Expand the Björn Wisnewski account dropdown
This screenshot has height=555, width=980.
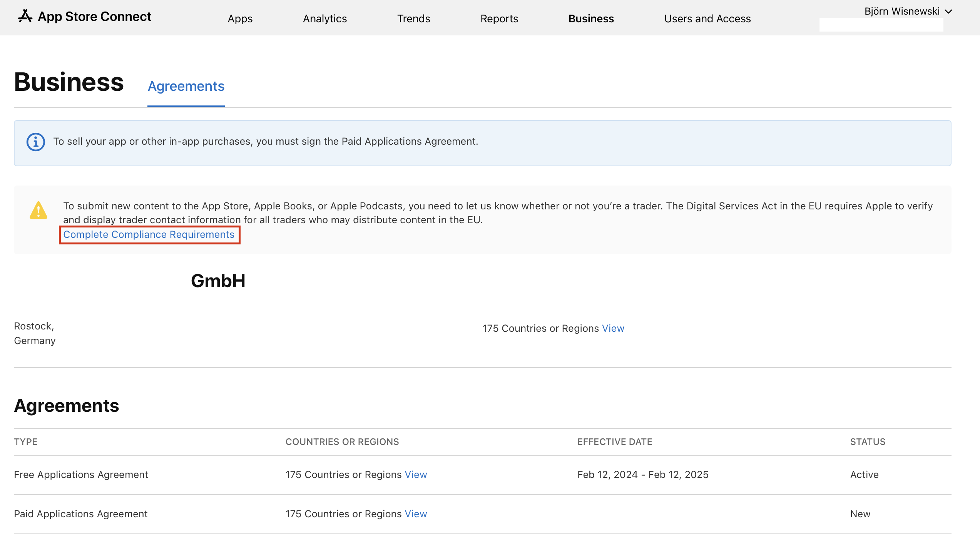tap(908, 11)
